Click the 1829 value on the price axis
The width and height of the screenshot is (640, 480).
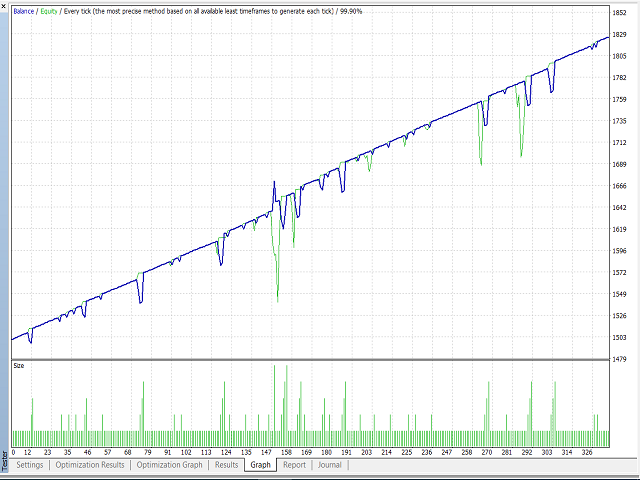pos(619,35)
